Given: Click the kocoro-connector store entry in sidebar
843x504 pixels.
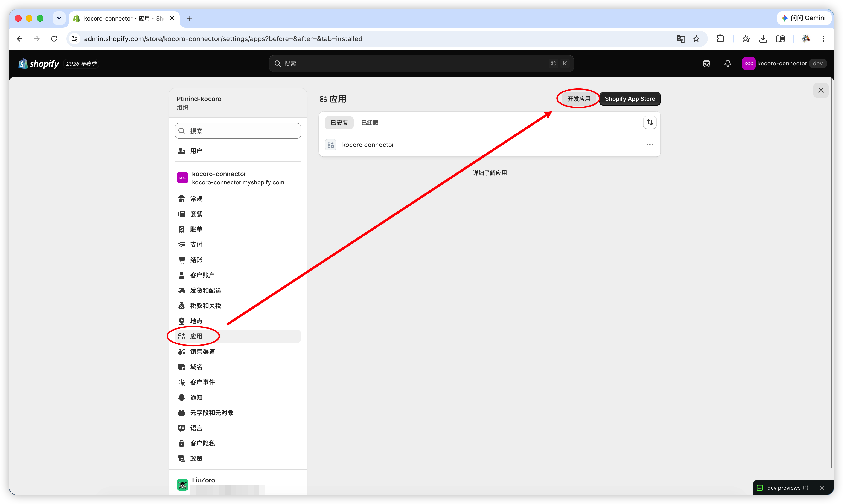Looking at the screenshot, I should coord(238,178).
